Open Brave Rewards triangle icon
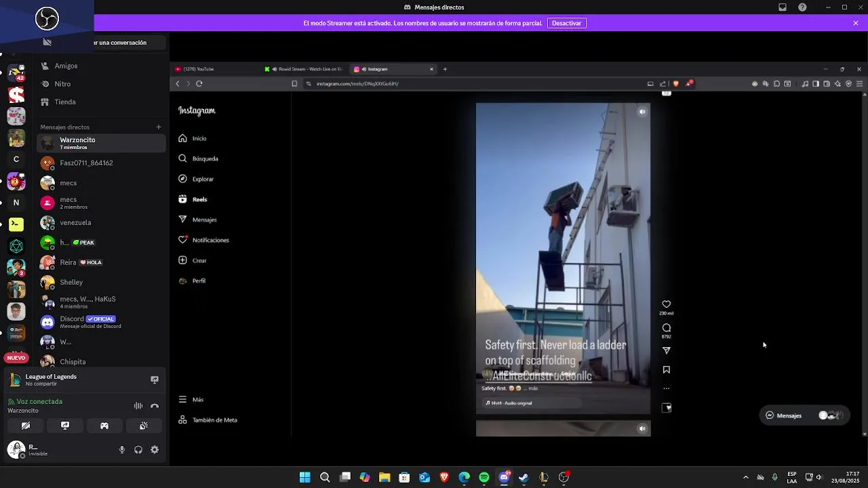The image size is (868, 488). coord(689,83)
